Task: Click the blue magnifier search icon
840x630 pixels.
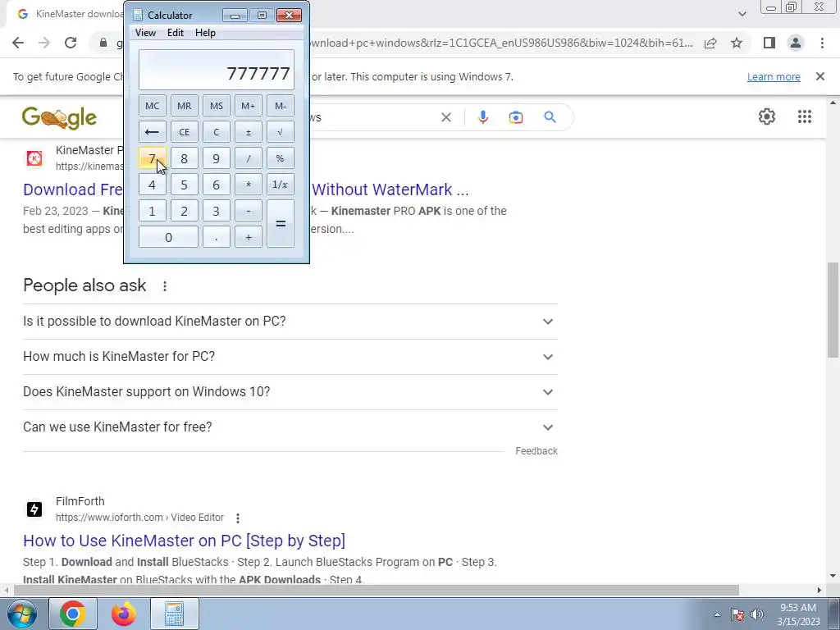Action: point(550,117)
